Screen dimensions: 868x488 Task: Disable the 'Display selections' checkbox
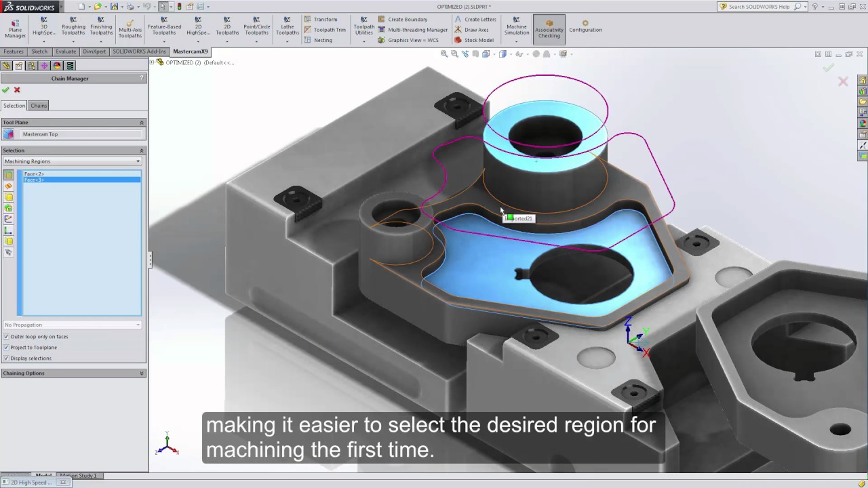pos(6,359)
